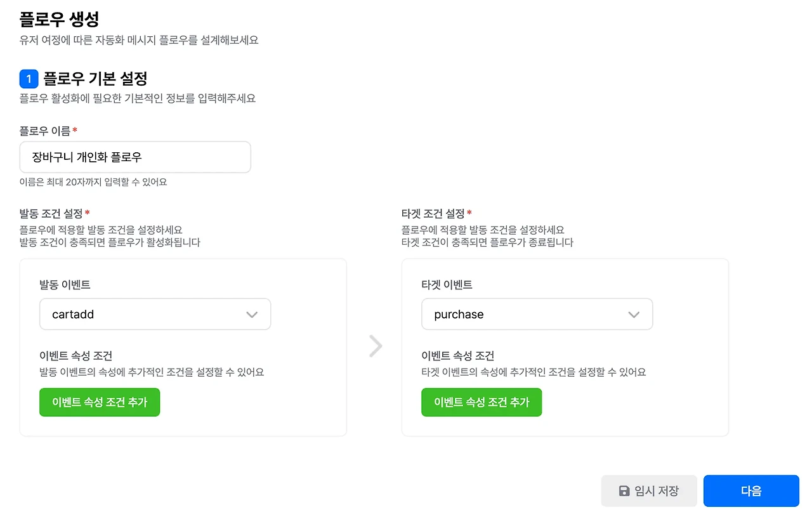Click the 타겟 조건 설정 label
The image size is (812, 524).
433,213
